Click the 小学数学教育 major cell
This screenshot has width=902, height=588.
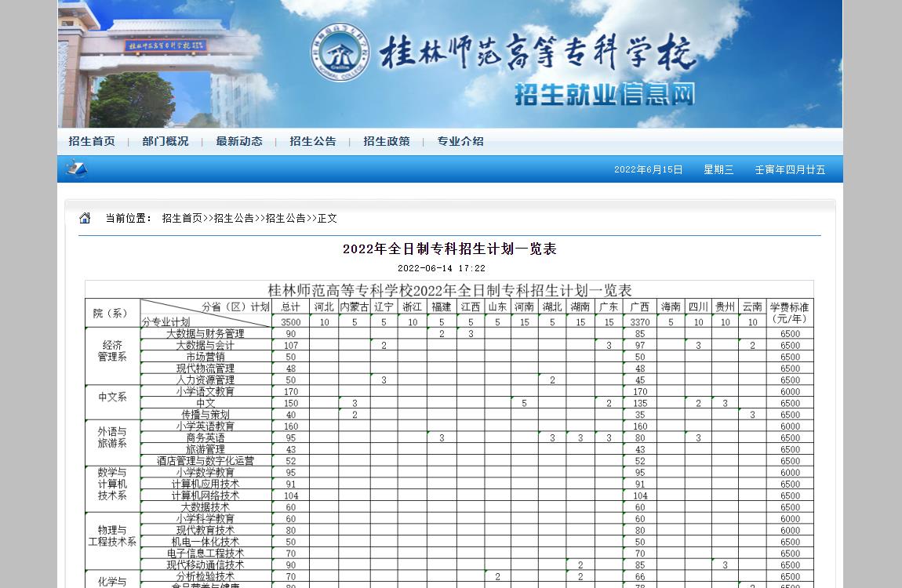(x=205, y=473)
